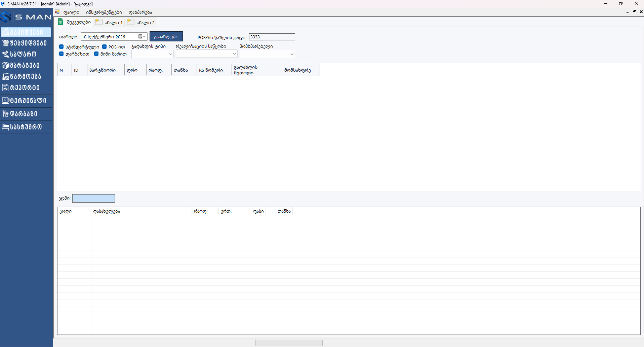This screenshot has width=644, height=347.
Task: Switch to the ახალი 2 tab
Action: 142,23
